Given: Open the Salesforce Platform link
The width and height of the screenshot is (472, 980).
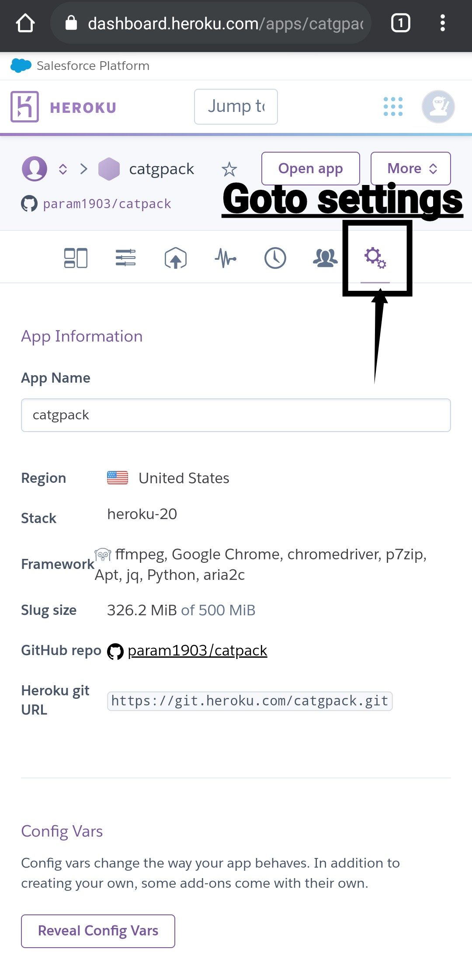Looking at the screenshot, I should [93, 66].
